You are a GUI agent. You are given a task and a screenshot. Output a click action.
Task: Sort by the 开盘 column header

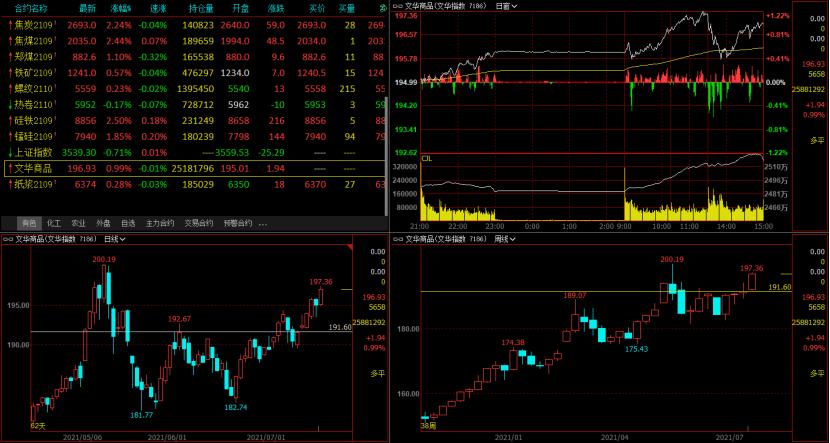[x=239, y=9]
